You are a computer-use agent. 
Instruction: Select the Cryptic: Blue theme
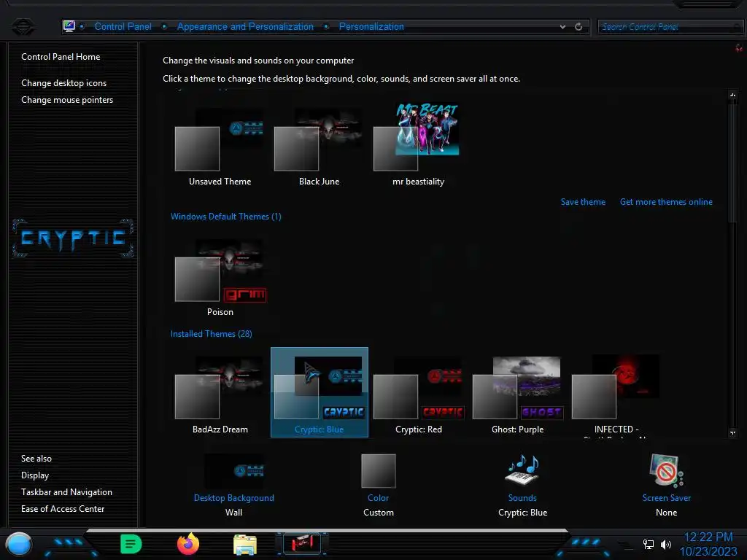pyautogui.click(x=320, y=392)
